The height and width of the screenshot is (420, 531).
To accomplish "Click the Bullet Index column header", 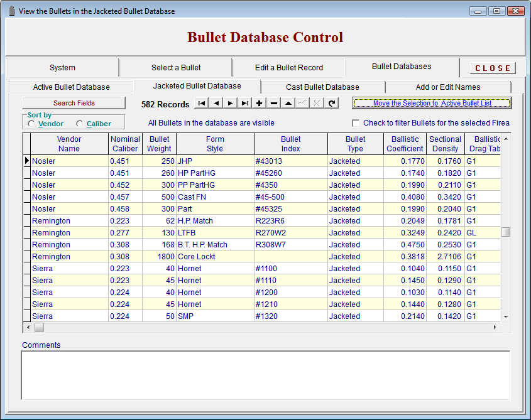I will (x=290, y=144).
